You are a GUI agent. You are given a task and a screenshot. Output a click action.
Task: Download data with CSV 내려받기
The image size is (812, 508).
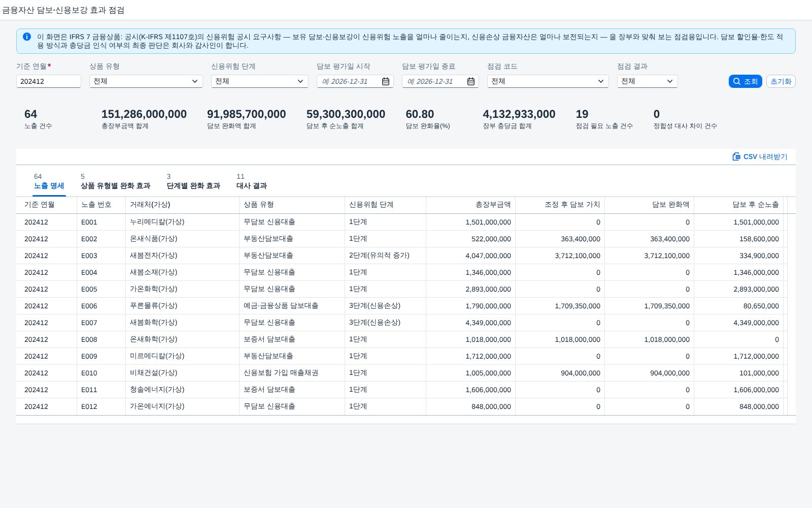click(760, 156)
